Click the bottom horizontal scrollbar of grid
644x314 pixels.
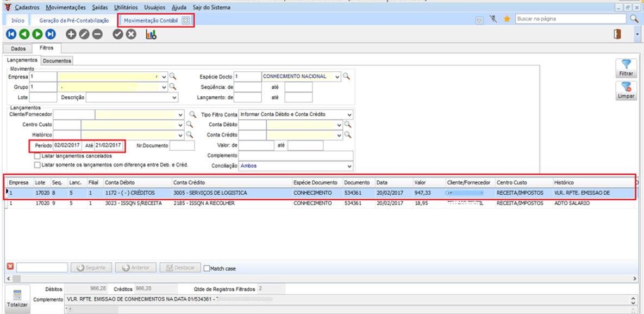pyautogui.click(x=321, y=279)
